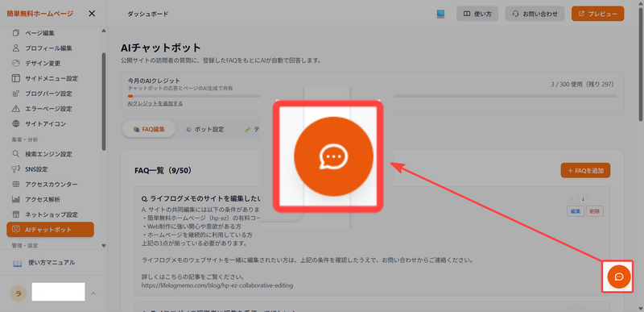Click the AI credit usage progress bar

coord(372,96)
